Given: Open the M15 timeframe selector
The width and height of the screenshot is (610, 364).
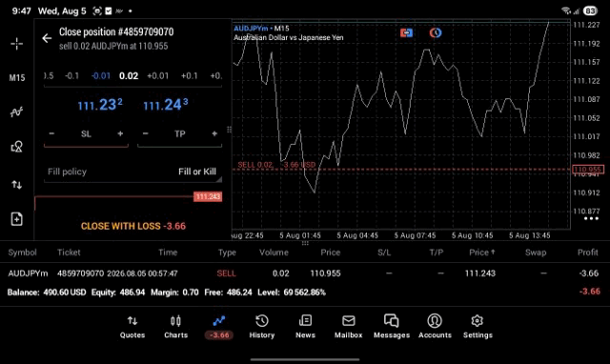Looking at the screenshot, I should point(17,78).
